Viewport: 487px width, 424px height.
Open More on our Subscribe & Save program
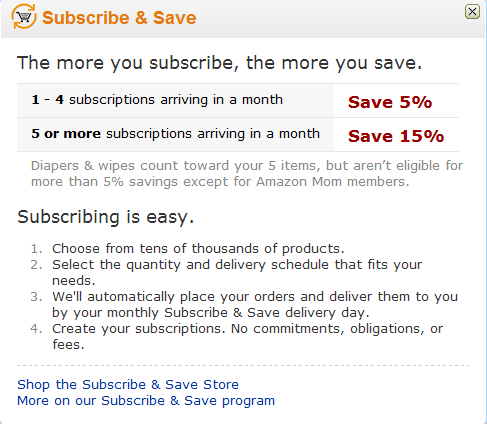[x=146, y=401]
